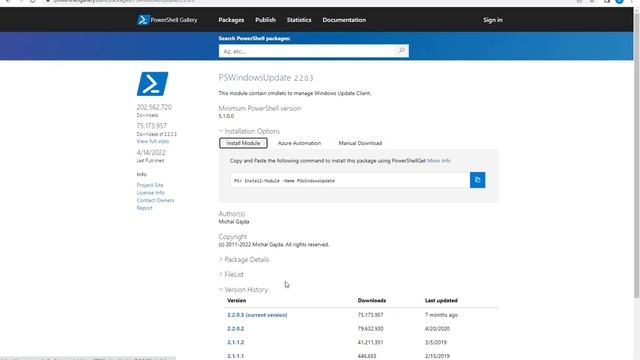Click the 4/20/2020 date cell
The height and width of the screenshot is (360, 640).
[437, 329]
